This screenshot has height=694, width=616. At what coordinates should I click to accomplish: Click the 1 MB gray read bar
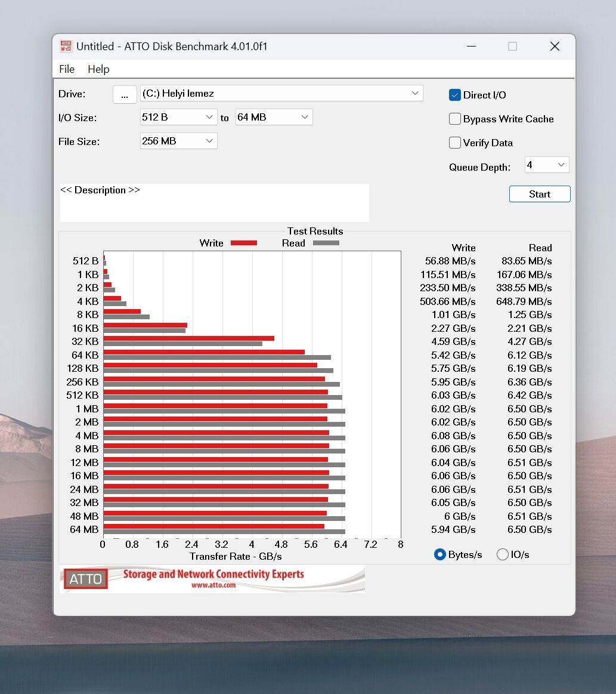224,411
